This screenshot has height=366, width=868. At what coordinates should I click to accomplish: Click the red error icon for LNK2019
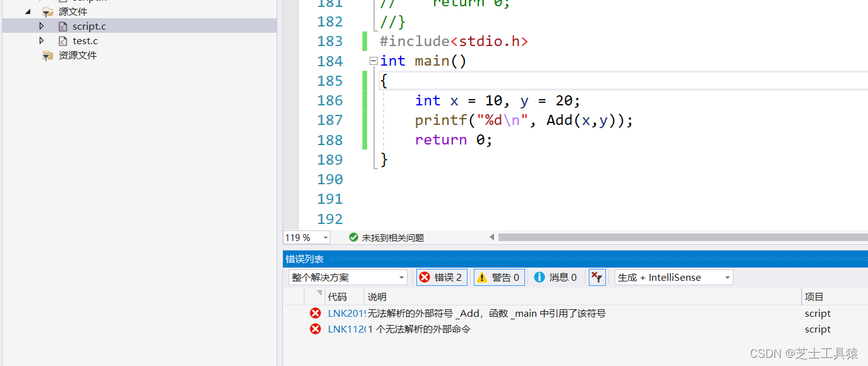315,313
